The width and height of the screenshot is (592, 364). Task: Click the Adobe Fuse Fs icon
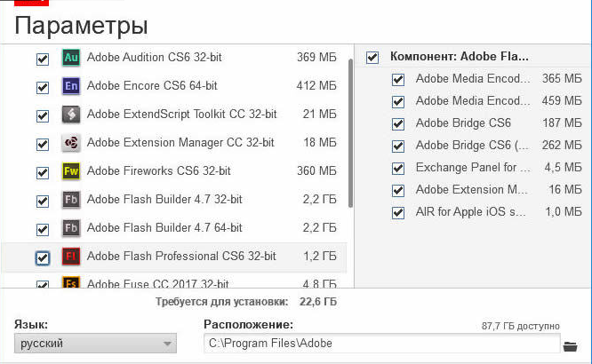[71, 282]
